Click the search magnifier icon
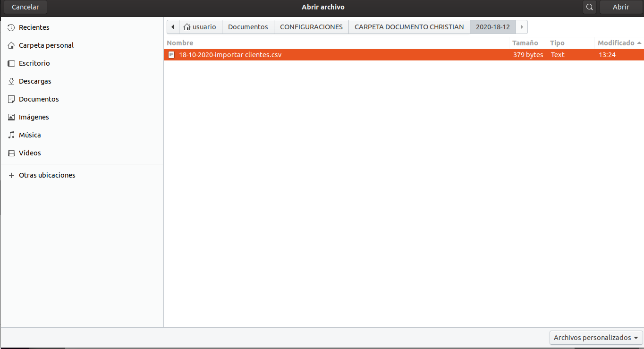The image size is (644, 349). [x=589, y=7]
